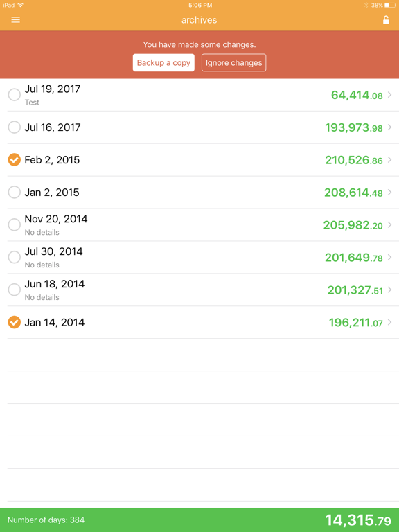Viewport: 399px width, 532px height.
Task: Tap the Jul 30, 2014 date label
Action: tap(53, 251)
